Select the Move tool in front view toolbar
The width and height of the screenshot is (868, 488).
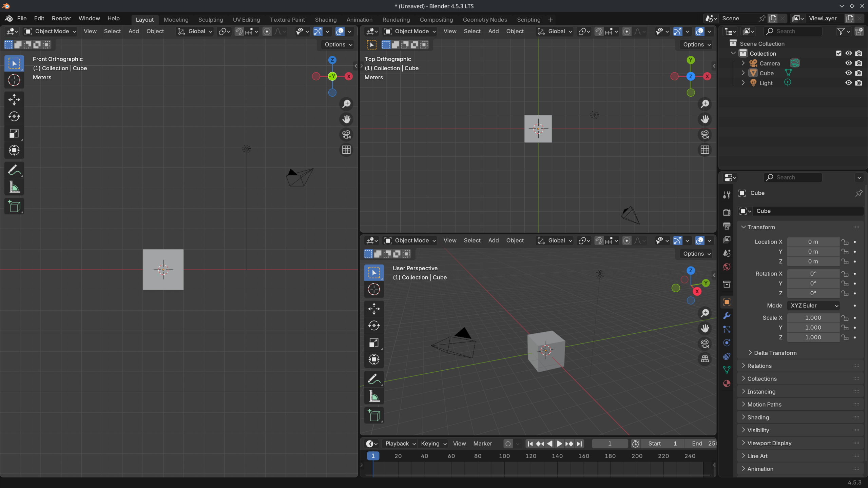coord(14,99)
